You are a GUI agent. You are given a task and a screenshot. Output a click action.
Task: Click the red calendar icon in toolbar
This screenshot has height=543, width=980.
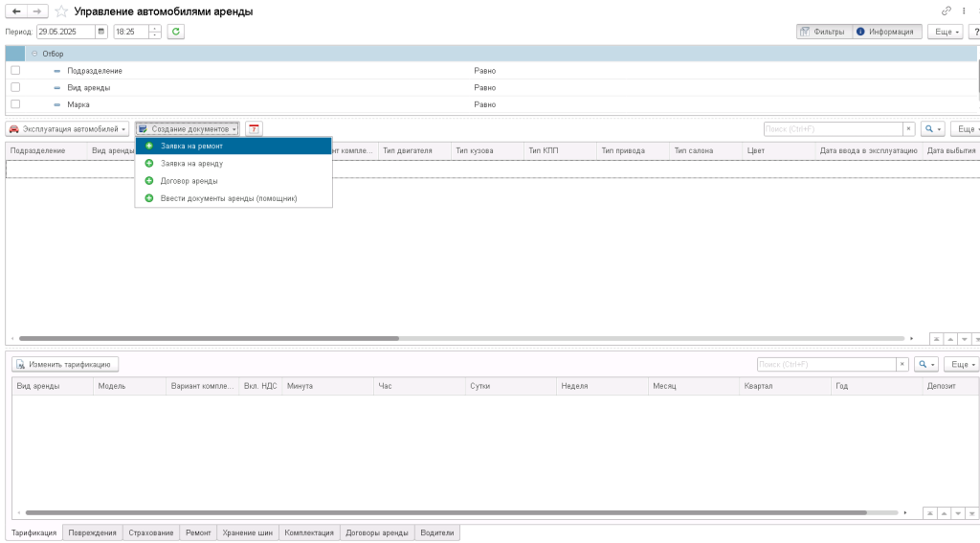coord(254,128)
